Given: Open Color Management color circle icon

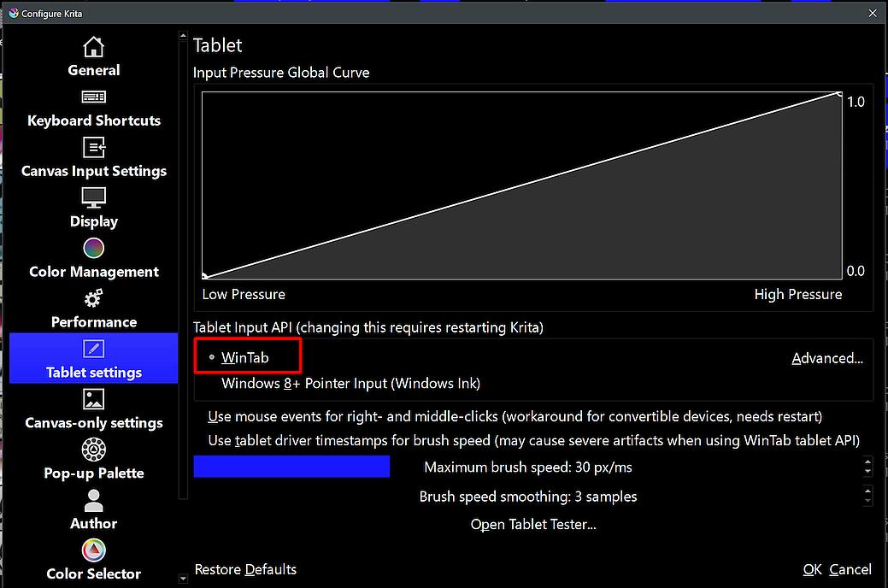Looking at the screenshot, I should click(x=93, y=248).
